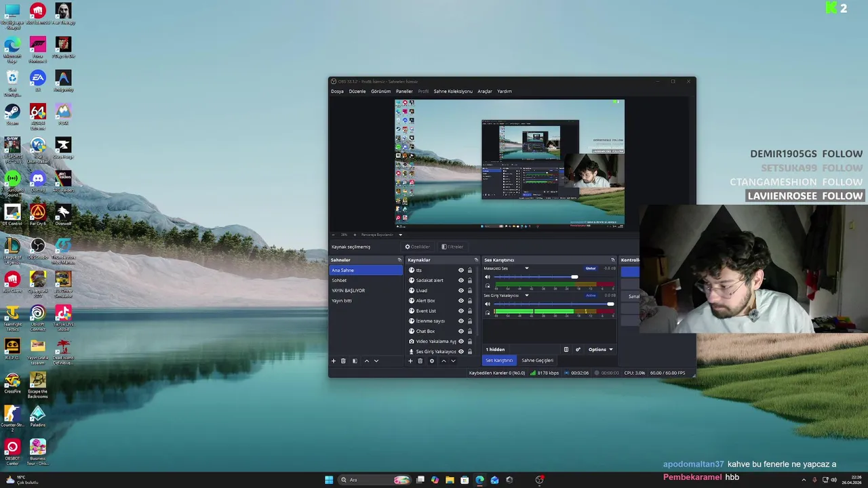Image resolution: width=868 pixels, height=488 pixels.
Task: Open Microsoft Edge shortcut on the desktop
Action: pyautogui.click(x=12, y=49)
